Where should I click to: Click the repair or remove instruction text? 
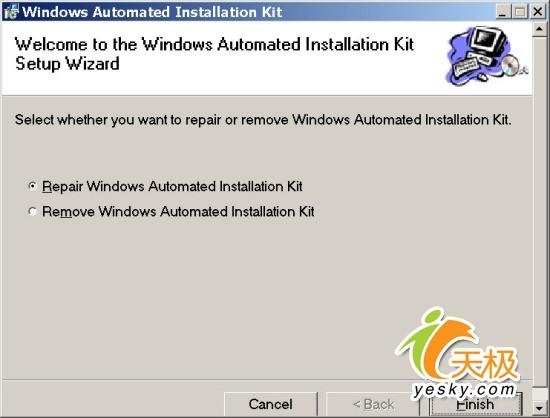click(x=263, y=120)
